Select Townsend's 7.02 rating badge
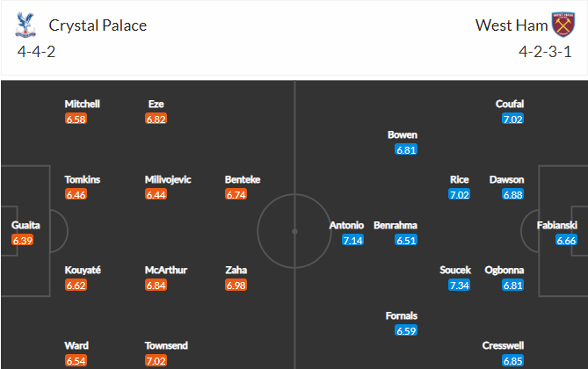 tap(156, 361)
